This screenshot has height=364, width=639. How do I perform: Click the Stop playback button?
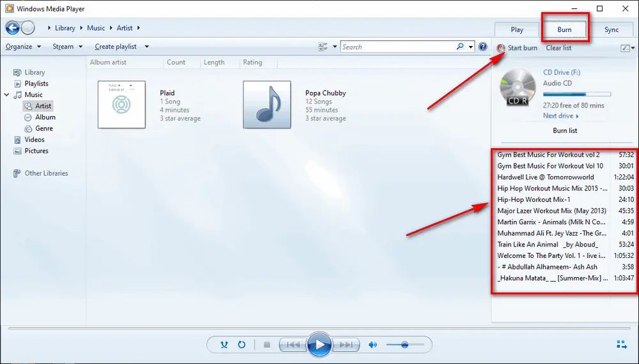pyautogui.click(x=267, y=345)
